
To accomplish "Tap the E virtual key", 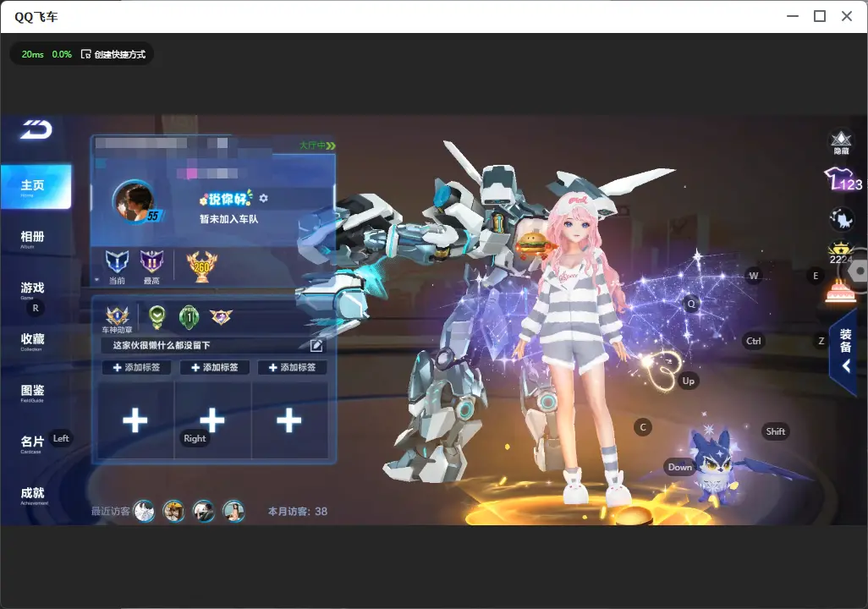I will [x=816, y=276].
